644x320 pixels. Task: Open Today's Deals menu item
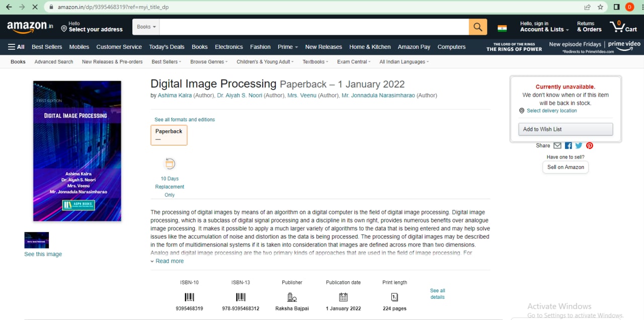click(167, 46)
